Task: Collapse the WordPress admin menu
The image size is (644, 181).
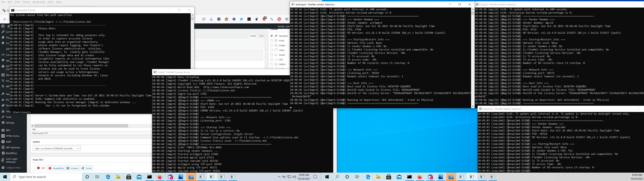Action: click(11, 167)
